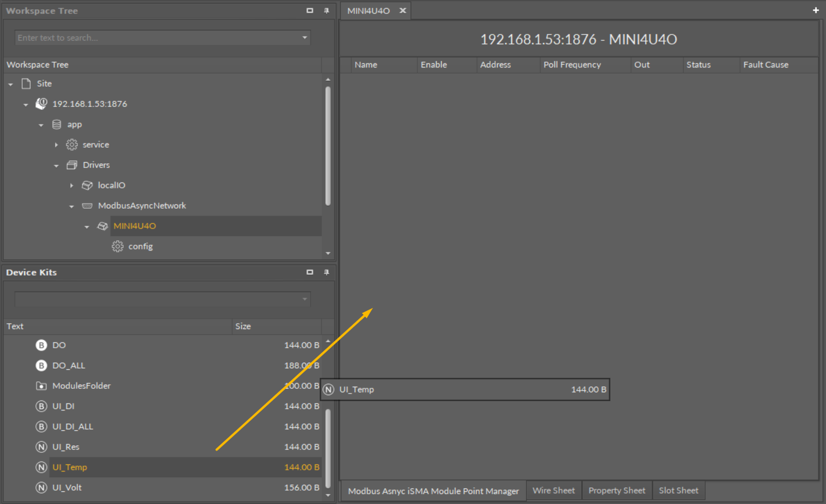
Task: Close the MINI4U4O tab
Action: point(402,10)
